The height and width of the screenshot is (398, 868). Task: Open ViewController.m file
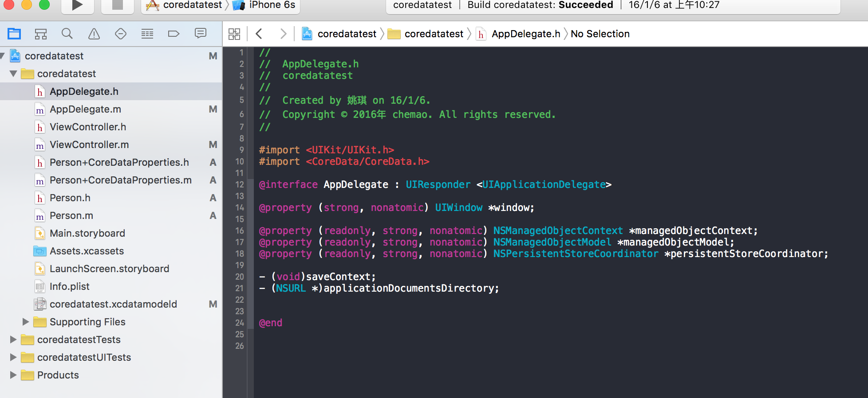pos(111,144)
